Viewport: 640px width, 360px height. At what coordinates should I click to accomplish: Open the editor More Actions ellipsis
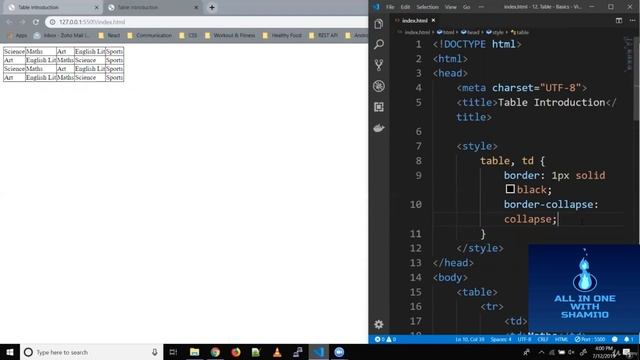click(x=632, y=20)
